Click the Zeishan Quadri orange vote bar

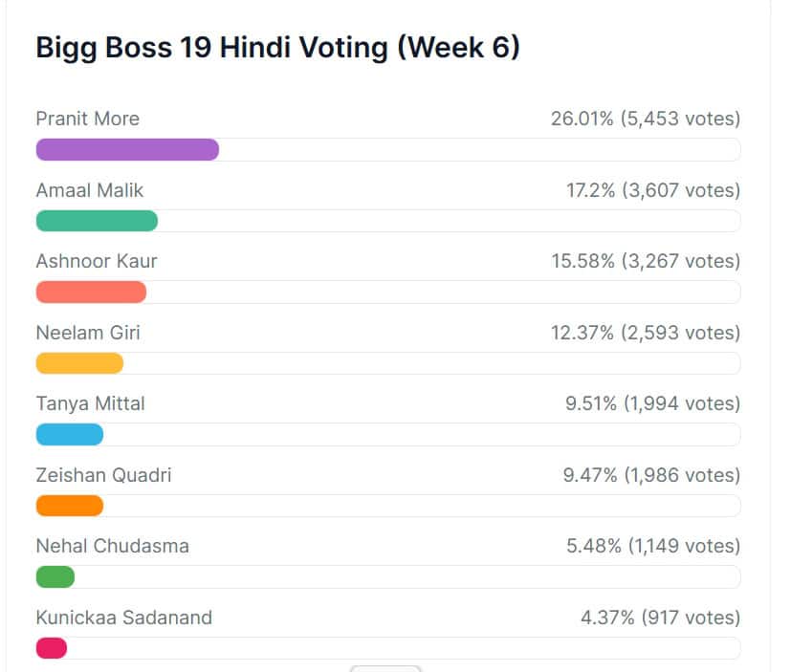(69, 506)
